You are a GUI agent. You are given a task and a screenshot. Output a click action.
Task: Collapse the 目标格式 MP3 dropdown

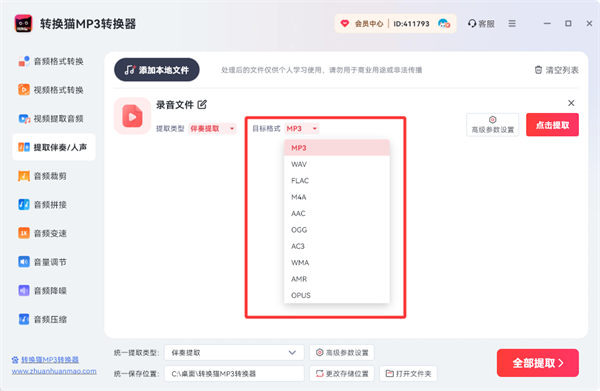tap(302, 129)
